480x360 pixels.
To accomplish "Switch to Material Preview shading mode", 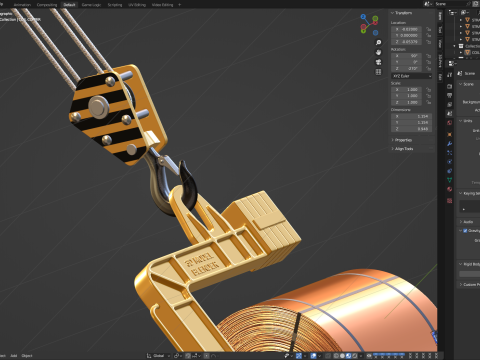I will (349, 356).
